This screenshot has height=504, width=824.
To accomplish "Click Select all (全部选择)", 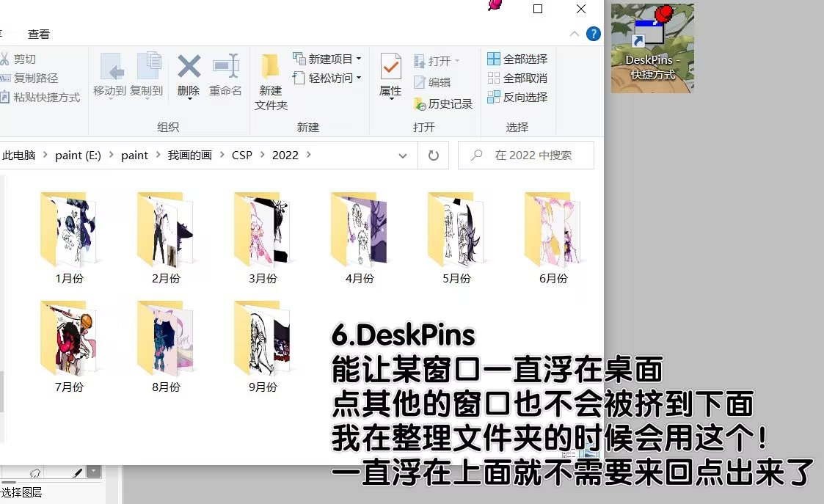I will click(x=517, y=59).
